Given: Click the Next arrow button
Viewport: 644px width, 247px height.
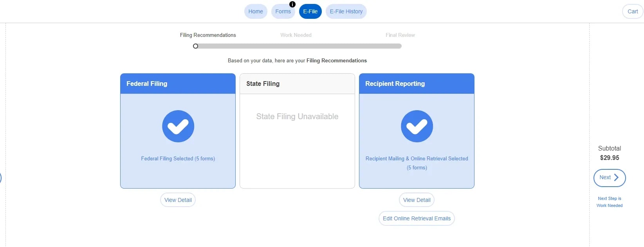Looking at the screenshot, I should point(610,178).
